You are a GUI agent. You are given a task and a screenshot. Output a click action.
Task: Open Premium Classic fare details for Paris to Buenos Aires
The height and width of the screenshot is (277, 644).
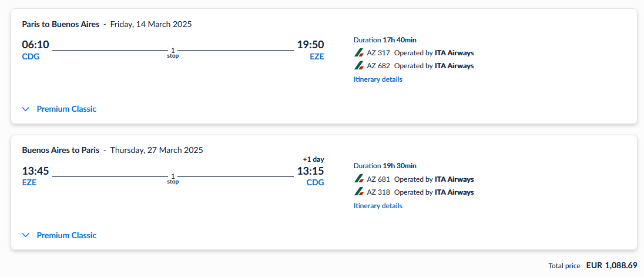pyautogui.click(x=66, y=109)
